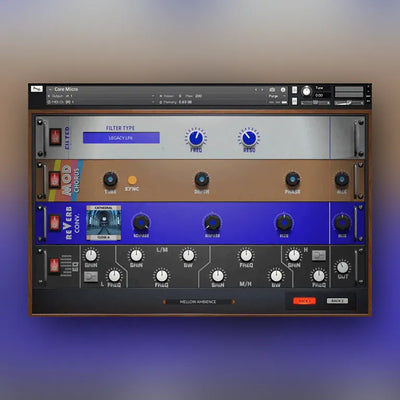Toggle the Mod Chorus power switch
Screen dimensions: 400x400
click(55, 180)
